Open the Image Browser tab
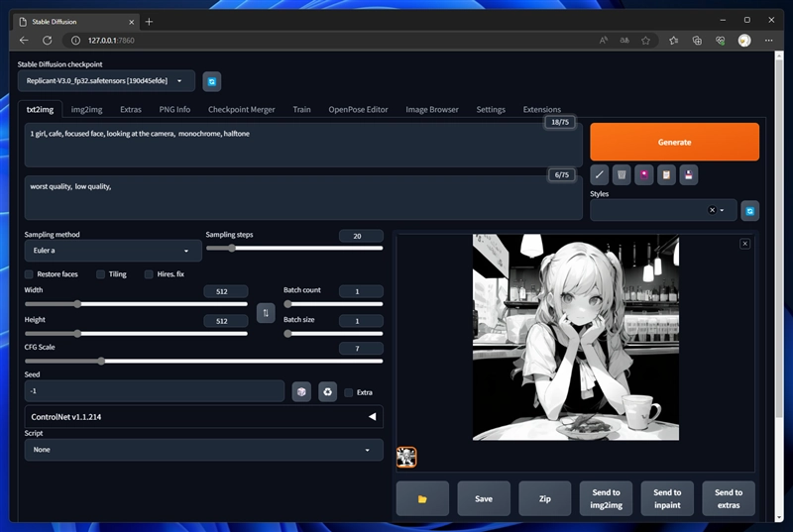Image resolution: width=793 pixels, height=532 pixels. click(432, 110)
